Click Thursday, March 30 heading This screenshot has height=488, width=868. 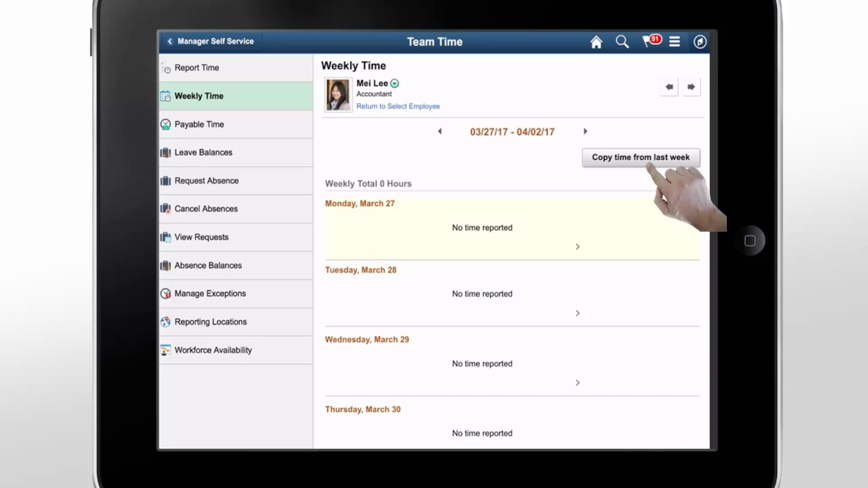(363, 409)
